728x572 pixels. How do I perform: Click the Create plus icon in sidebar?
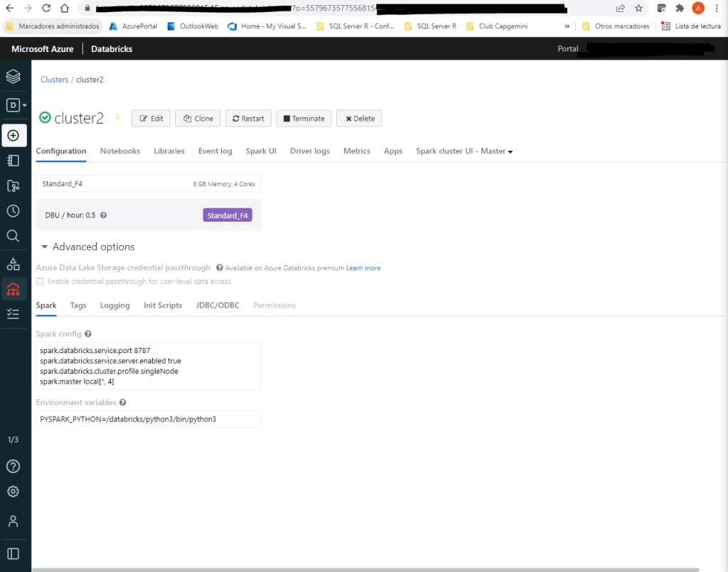(x=14, y=135)
